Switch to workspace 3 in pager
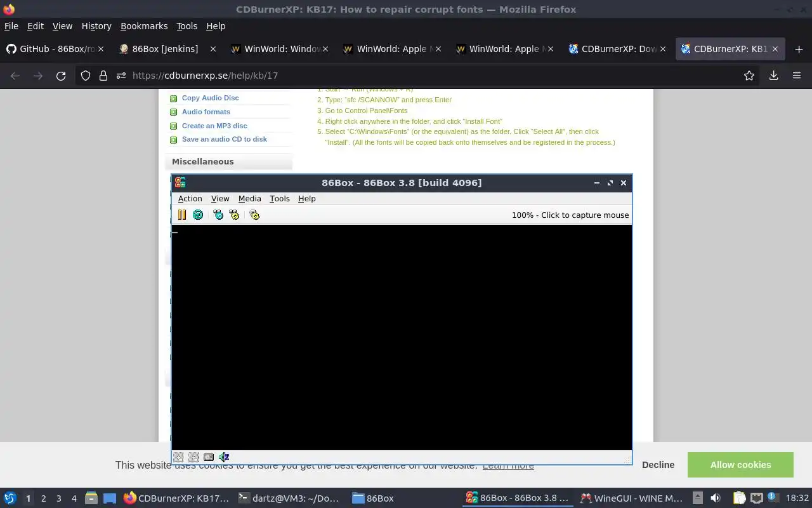 point(58,498)
